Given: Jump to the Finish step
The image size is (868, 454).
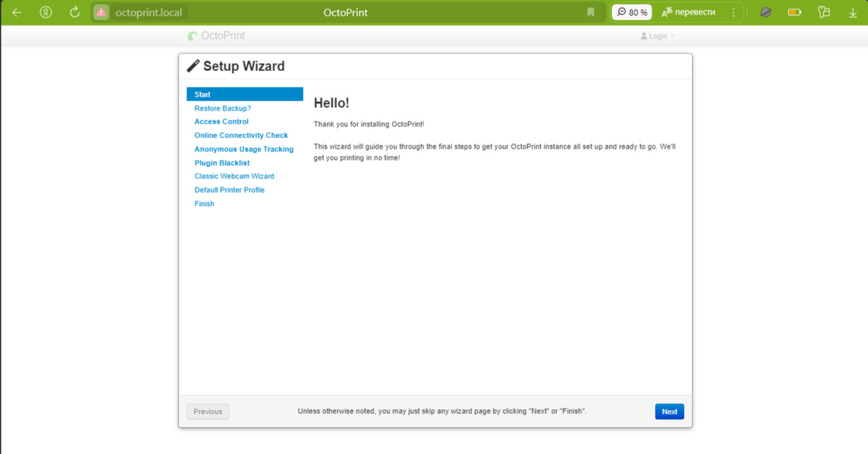Looking at the screenshot, I should tap(204, 204).
